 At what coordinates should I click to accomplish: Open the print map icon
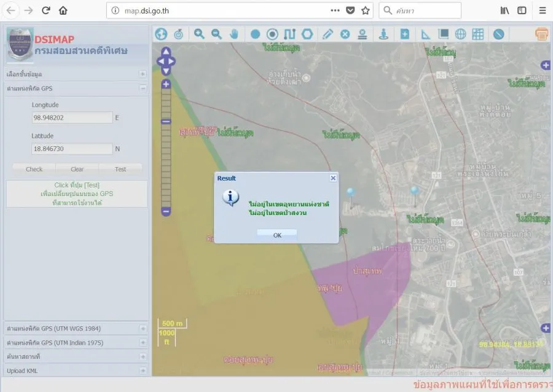tap(541, 34)
